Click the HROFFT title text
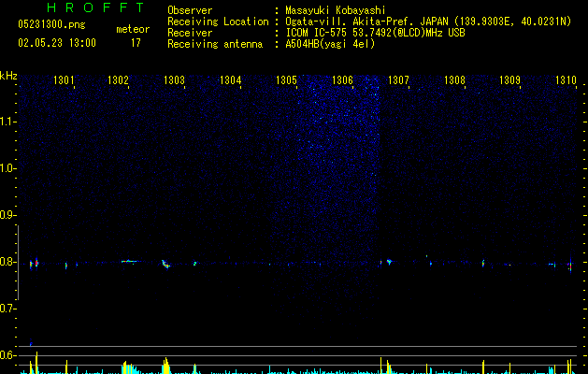588x374 pixels. 95,7
